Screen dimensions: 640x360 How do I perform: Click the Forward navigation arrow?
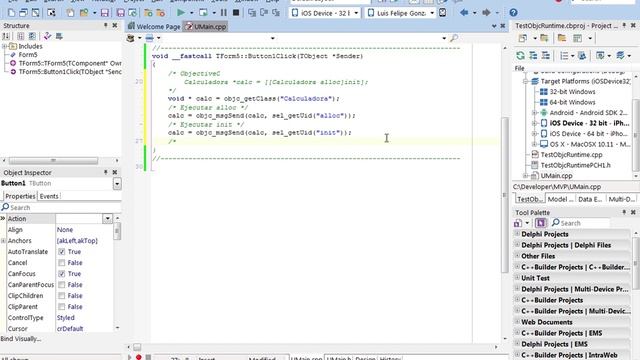coord(486,13)
